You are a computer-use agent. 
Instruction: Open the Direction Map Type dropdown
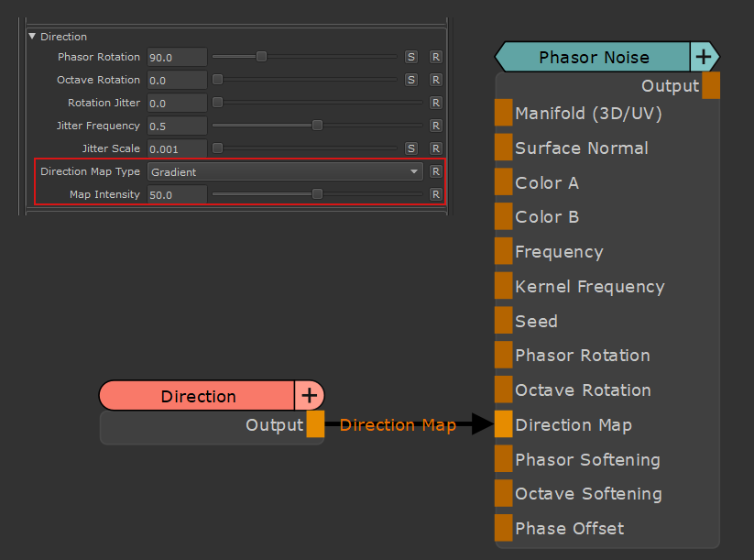point(285,171)
